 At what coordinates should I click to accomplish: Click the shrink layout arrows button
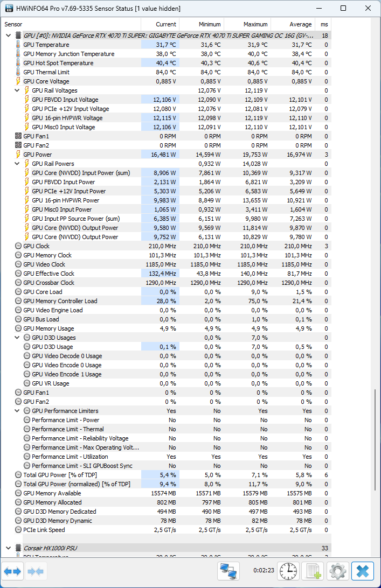(37, 571)
